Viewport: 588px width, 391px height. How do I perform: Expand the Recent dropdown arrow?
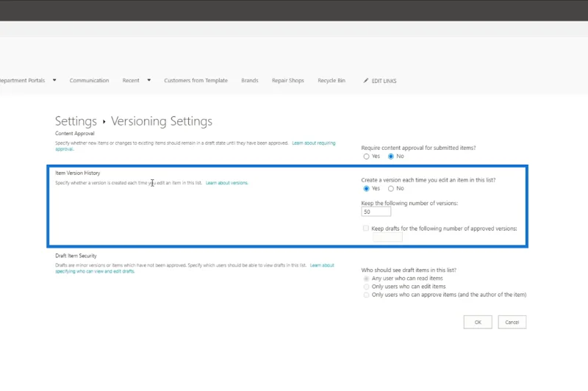[149, 80]
